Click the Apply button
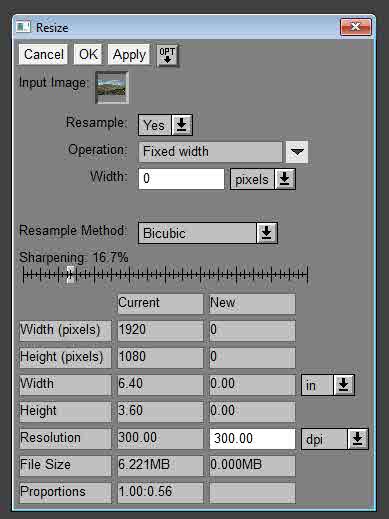Screen dimensions: 389x519 pos(129,54)
